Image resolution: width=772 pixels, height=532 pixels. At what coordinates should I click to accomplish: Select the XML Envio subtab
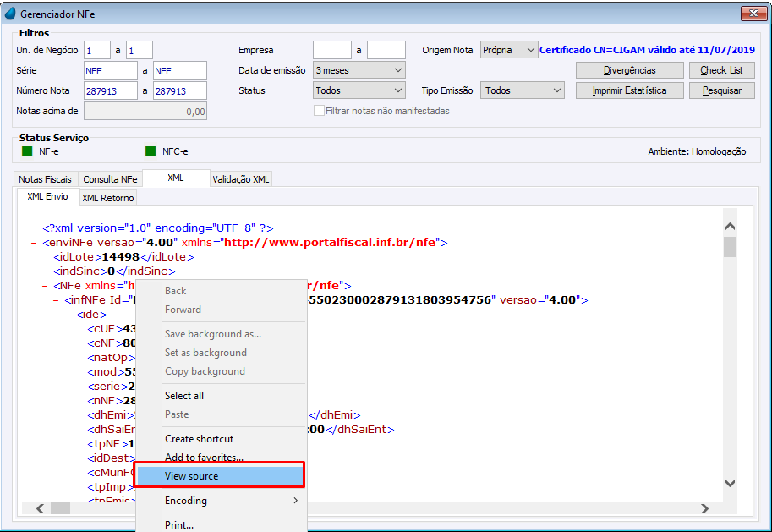tap(47, 196)
